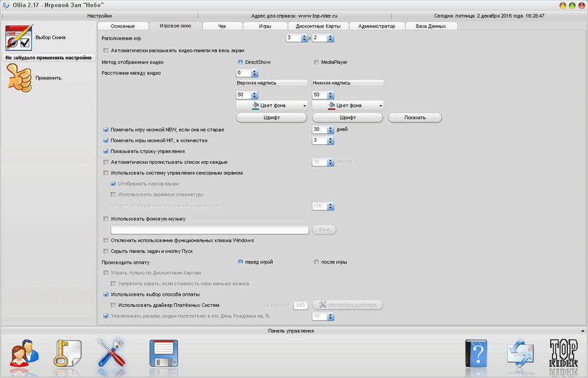Click the Верхняя надпись text field

[272, 83]
